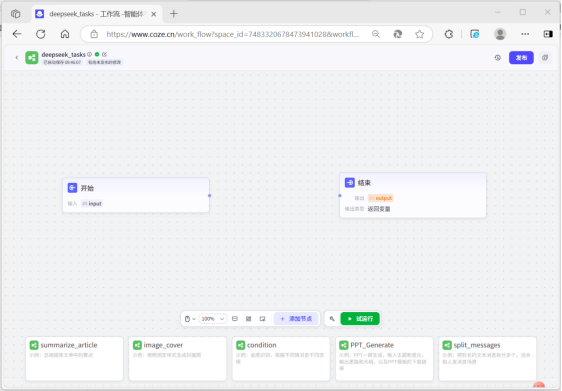Image resolution: width=562 pixels, height=391 pixels.
Task: Click the browser back arrow
Action: click(x=17, y=34)
